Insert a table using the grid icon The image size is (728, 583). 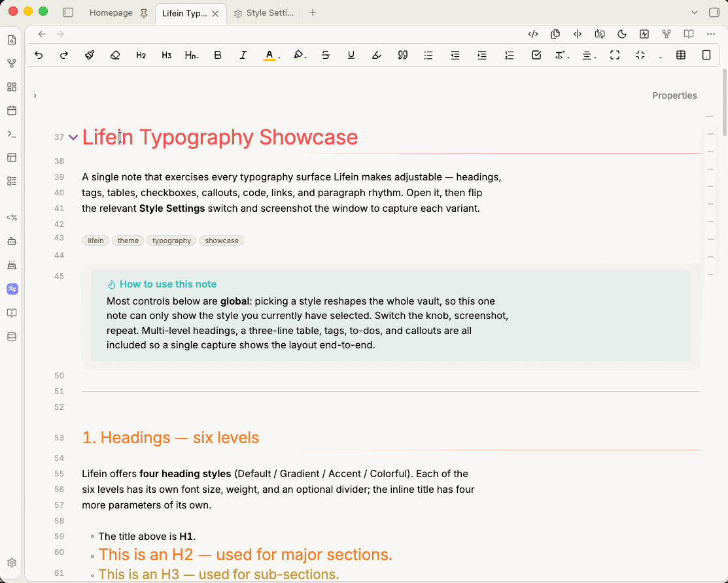tap(681, 55)
